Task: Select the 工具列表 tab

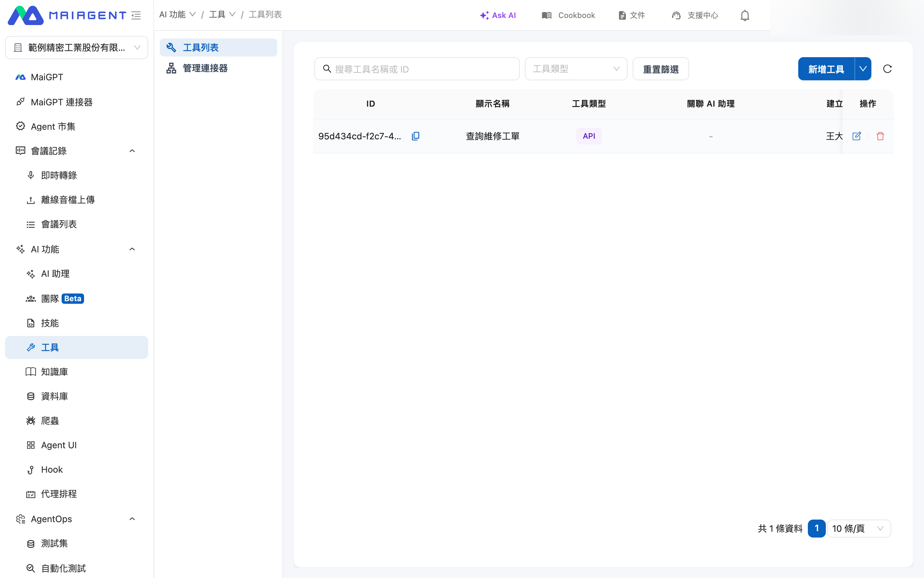Action: coord(218,48)
